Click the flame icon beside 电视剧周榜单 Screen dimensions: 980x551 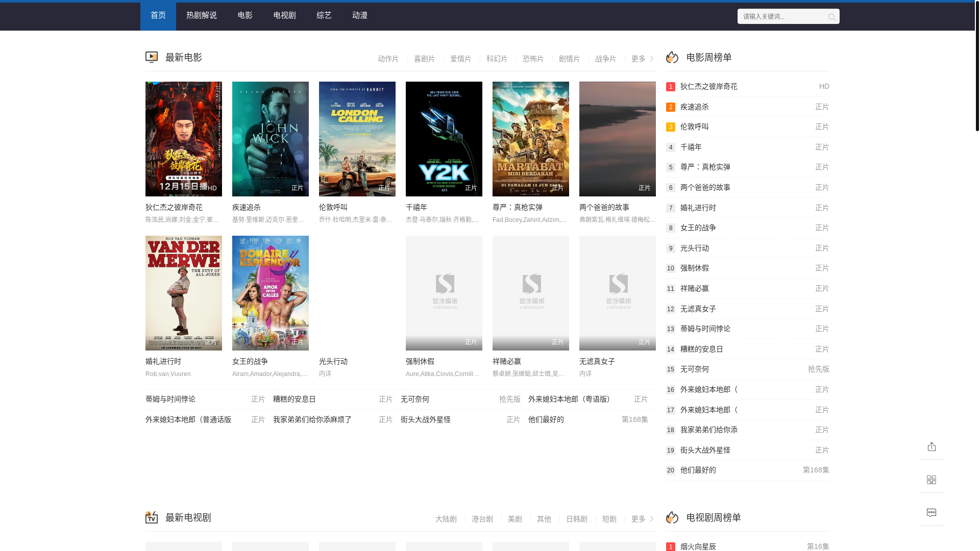[672, 517]
